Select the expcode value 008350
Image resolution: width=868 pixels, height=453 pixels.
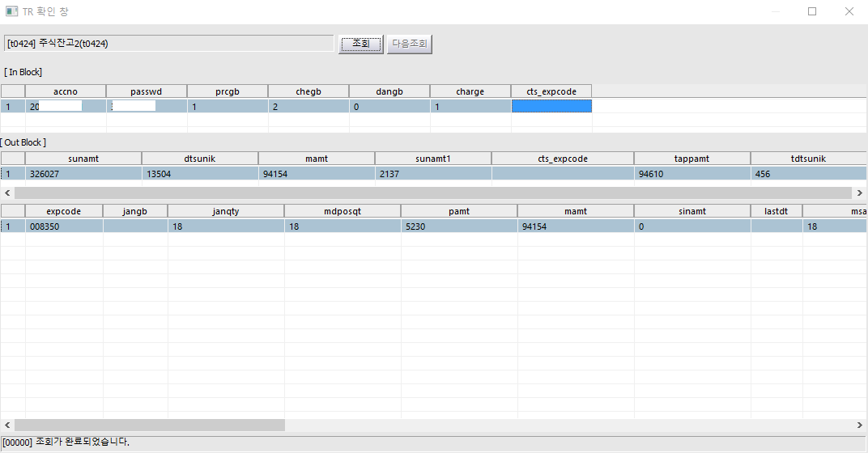point(64,226)
